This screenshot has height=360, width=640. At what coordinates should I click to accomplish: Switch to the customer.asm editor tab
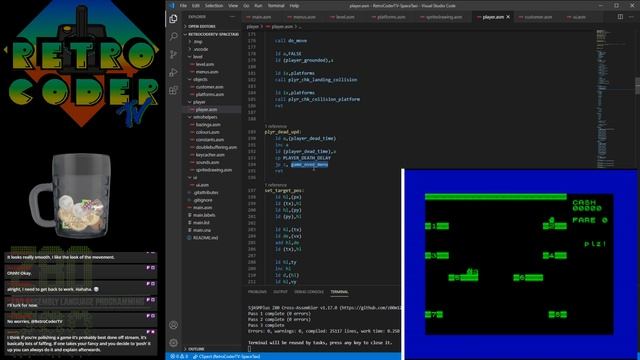coord(538,17)
